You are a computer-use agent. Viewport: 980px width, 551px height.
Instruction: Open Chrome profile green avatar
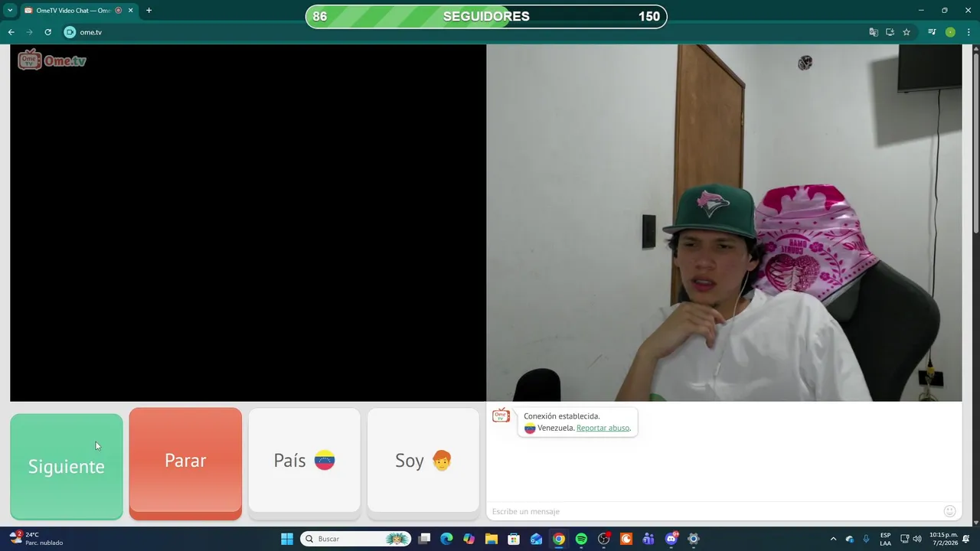950,32
